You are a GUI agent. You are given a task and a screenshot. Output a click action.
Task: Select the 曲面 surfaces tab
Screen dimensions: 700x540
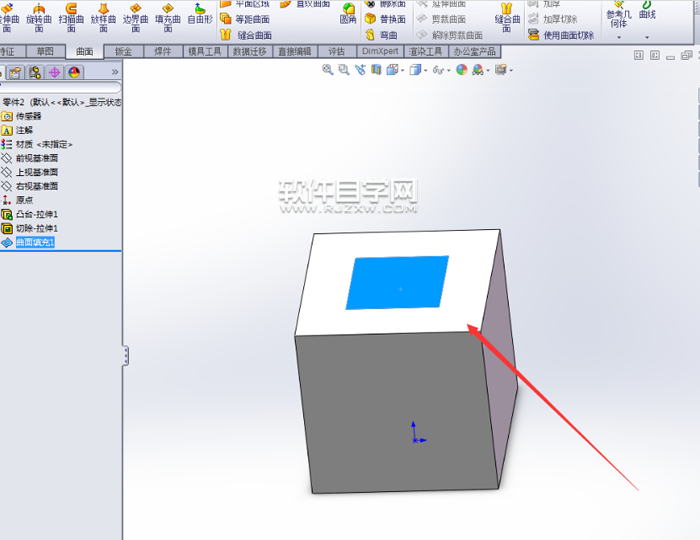point(84,51)
